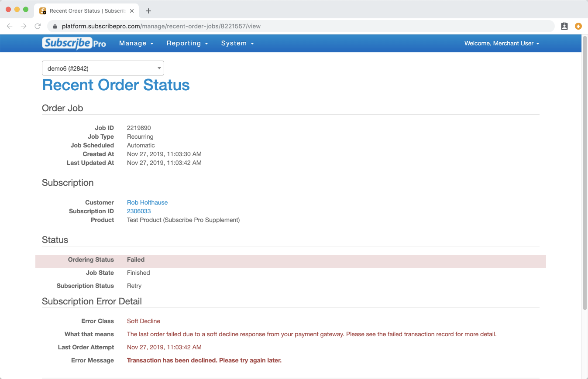Click Ordering Status value Failed
Screen dimensions: 588x379
pyautogui.click(x=136, y=259)
